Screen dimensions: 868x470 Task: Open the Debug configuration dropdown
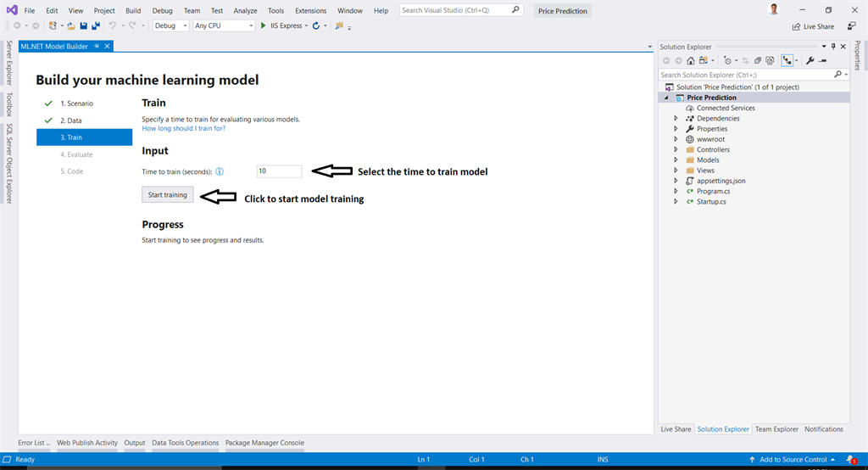(x=171, y=25)
